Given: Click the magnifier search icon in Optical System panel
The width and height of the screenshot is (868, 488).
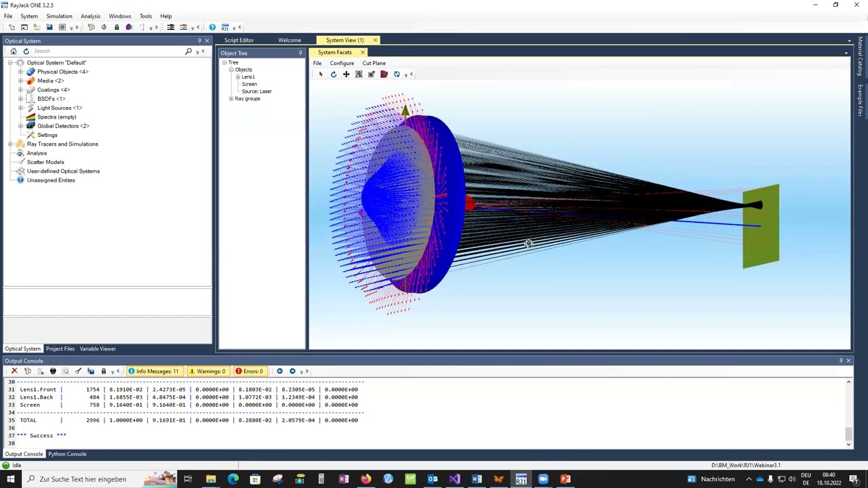Looking at the screenshot, I should [x=189, y=51].
